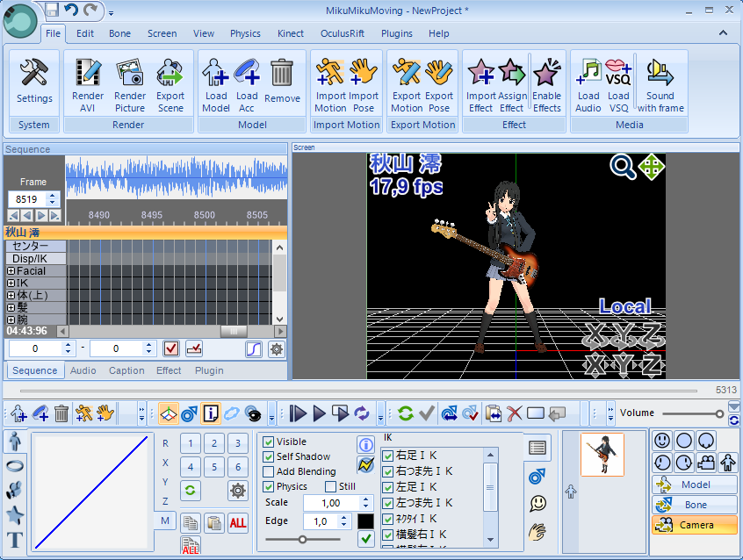Screen dimensions: 743x560
Task: Click Import Effect star icon
Action: click(x=481, y=72)
